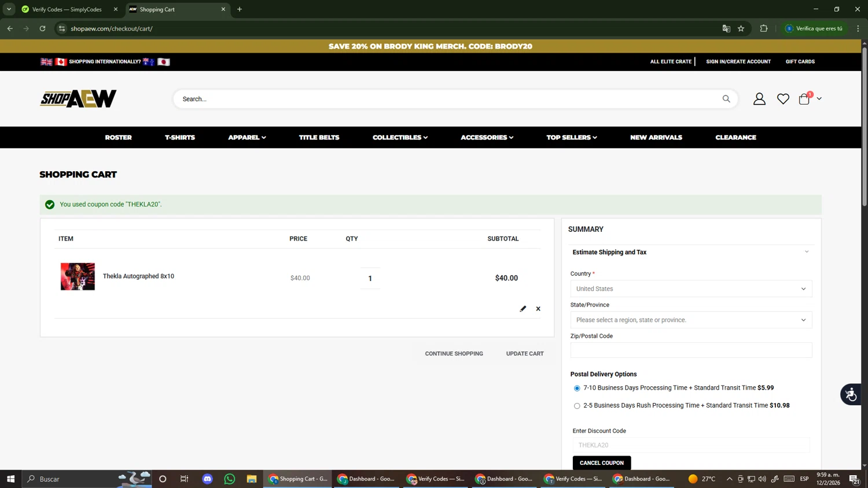Click the Japan flag icon
Screen dimensions: 868x488
[x=164, y=62]
